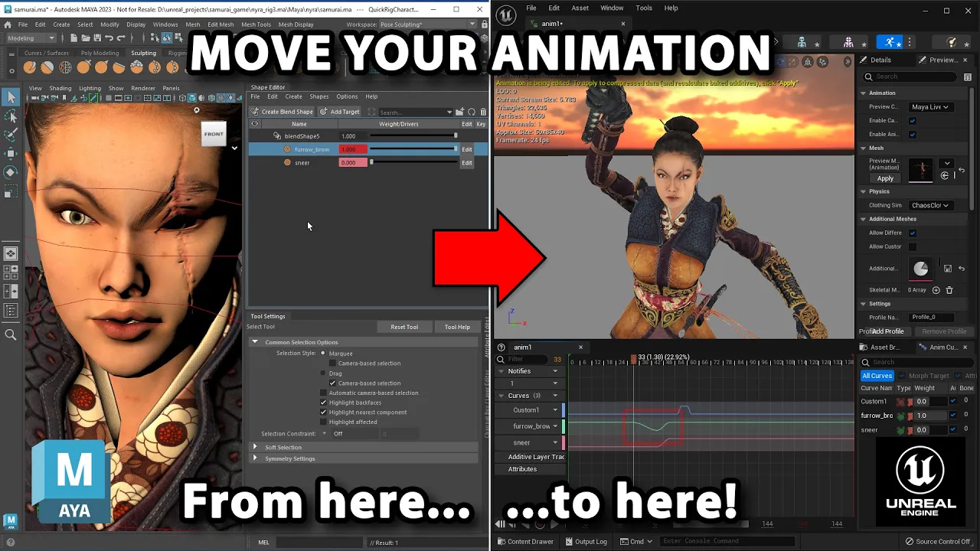Adjust the furrow_brow weight slider
The height and width of the screenshot is (551, 980).
(x=413, y=149)
